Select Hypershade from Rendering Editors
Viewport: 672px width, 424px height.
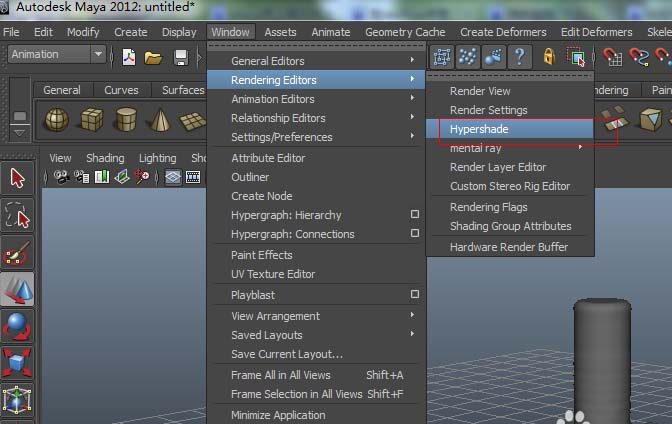510,129
